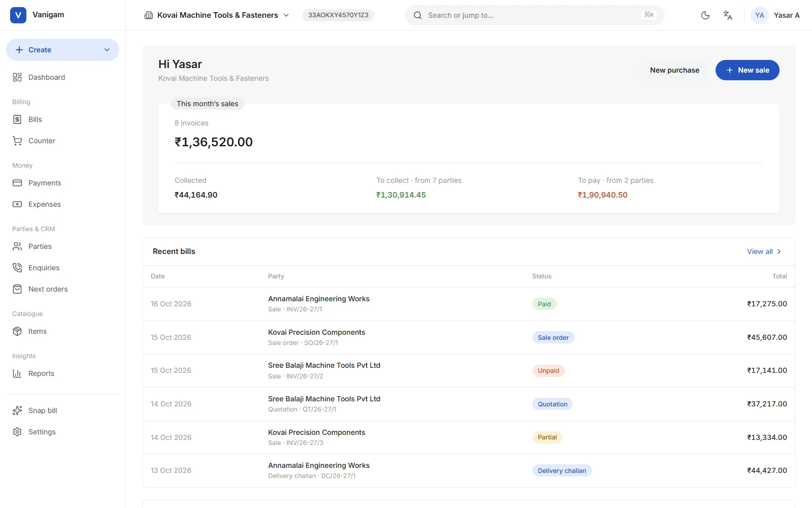Open Settings from sidebar
This screenshot has height=508, width=812.
[x=62, y=432]
